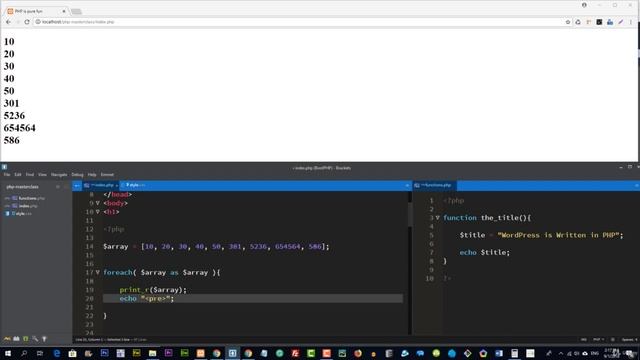Viewport: 640px width, 360px height.
Task: Open the Windows Start menu
Action: 8,353
